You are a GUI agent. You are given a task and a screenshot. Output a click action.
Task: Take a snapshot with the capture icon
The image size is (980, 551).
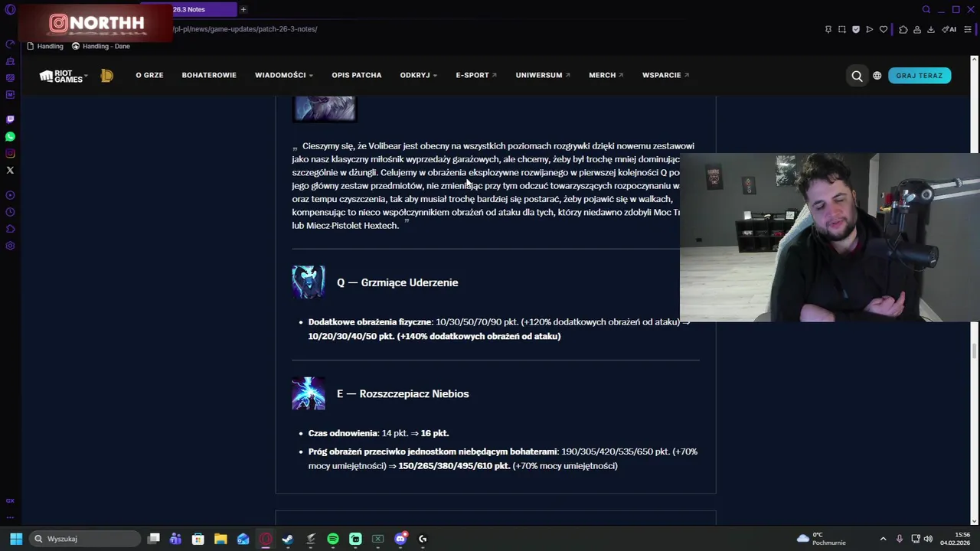click(841, 29)
